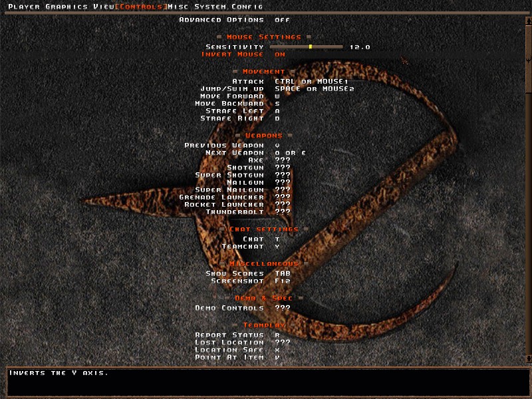Bind a key for Axe
The width and height of the screenshot is (532, 399).
(x=269, y=160)
